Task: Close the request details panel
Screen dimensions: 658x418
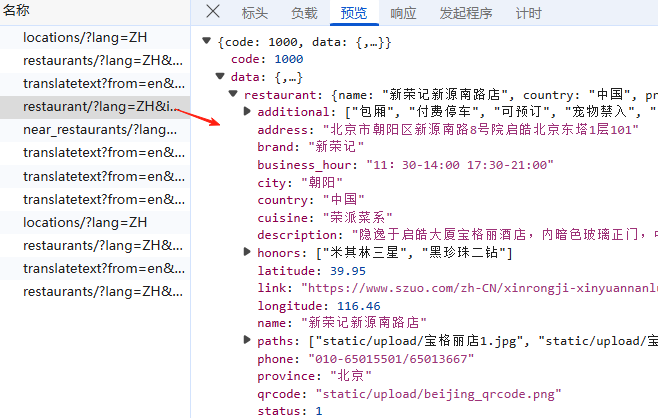Action: (213, 11)
